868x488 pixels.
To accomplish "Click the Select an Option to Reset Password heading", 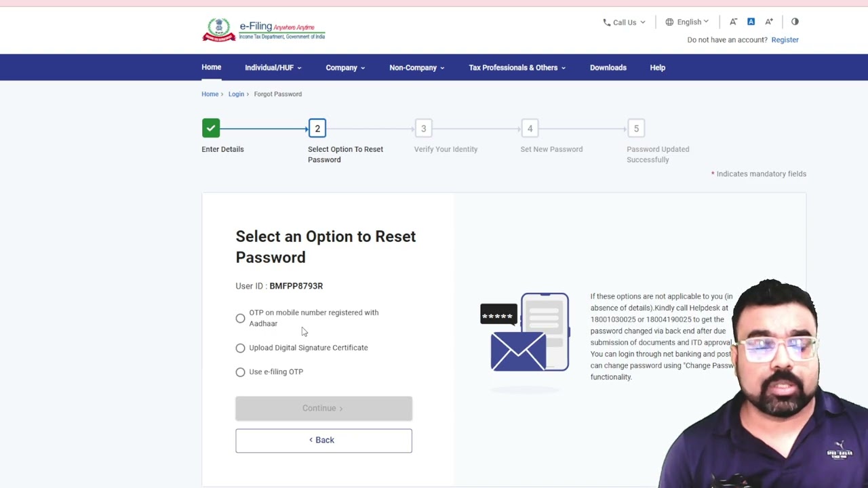I will (325, 247).
